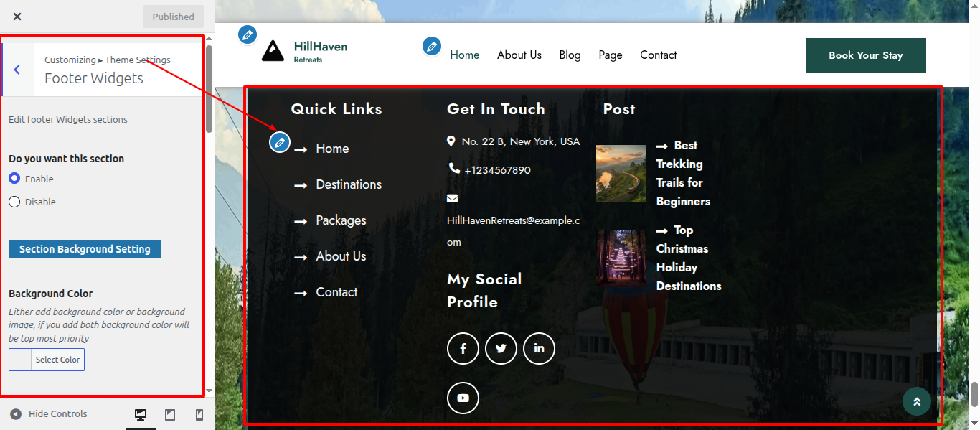The width and height of the screenshot is (980, 430).
Task: Switch to mobile preview device icon
Action: [199, 414]
